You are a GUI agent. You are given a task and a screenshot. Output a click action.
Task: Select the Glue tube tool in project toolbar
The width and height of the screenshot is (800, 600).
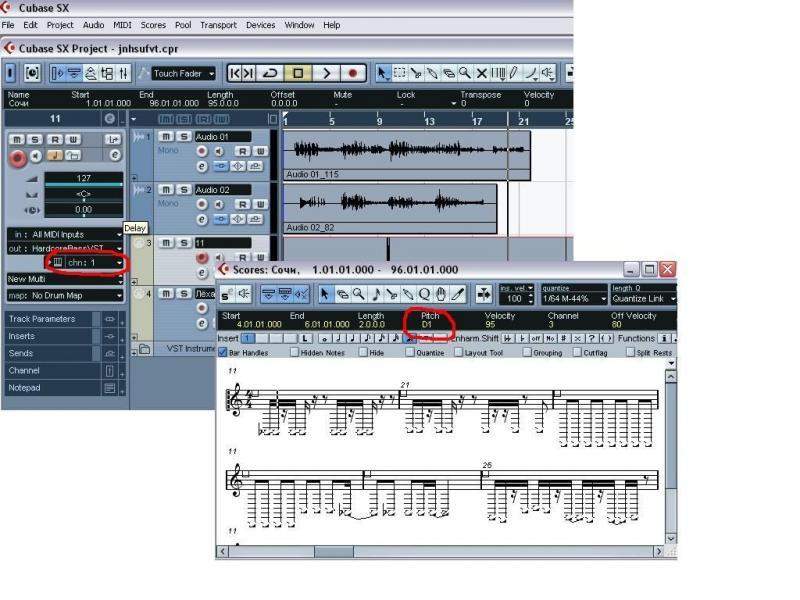point(432,73)
